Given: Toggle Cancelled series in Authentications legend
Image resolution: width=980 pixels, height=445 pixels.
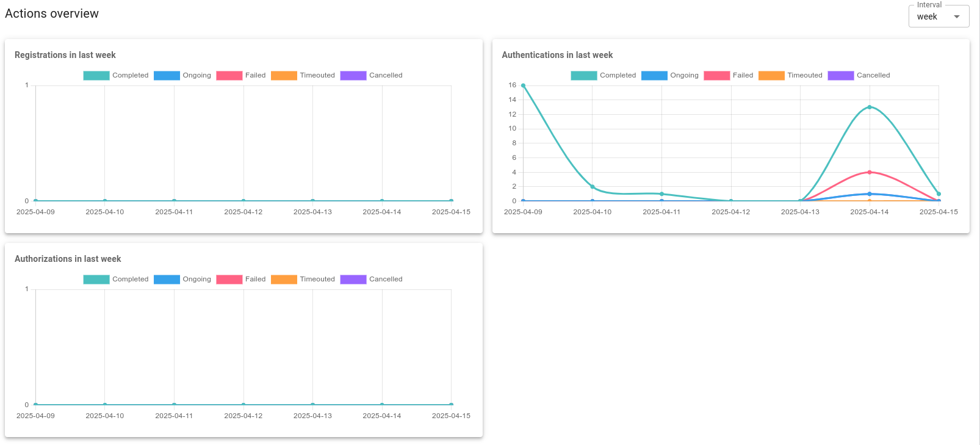Looking at the screenshot, I should pos(841,76).
